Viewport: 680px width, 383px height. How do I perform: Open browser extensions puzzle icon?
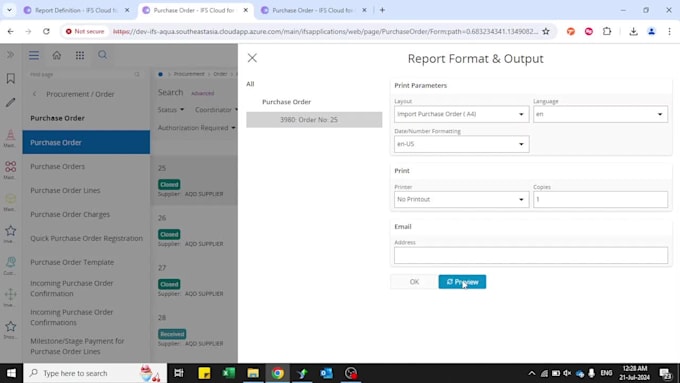click(607, 31)
